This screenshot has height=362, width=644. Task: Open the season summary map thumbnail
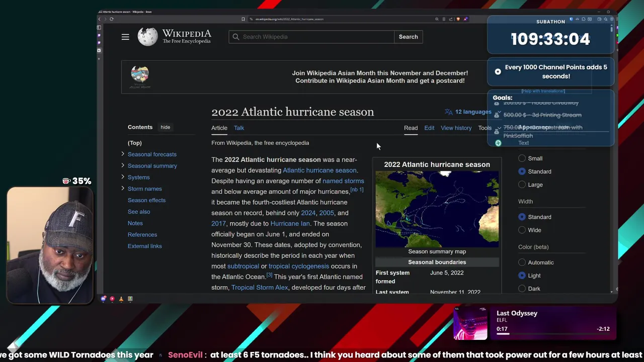[437, 209]
